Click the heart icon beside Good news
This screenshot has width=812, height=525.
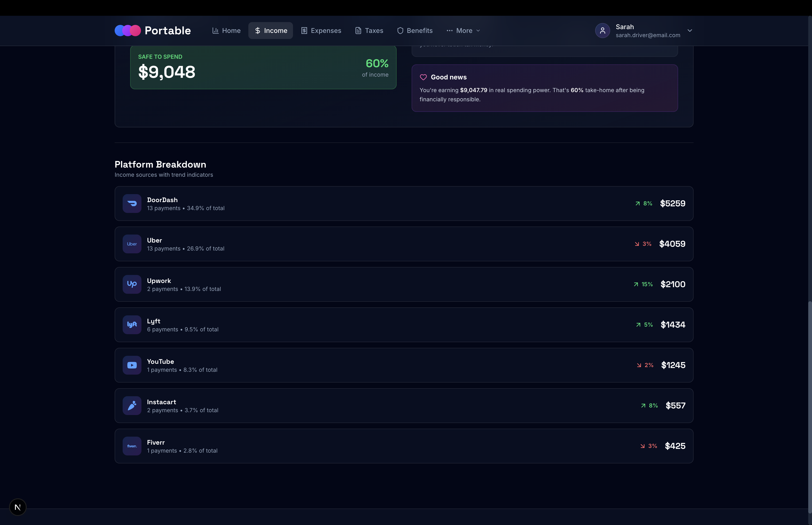pos(423,77)
